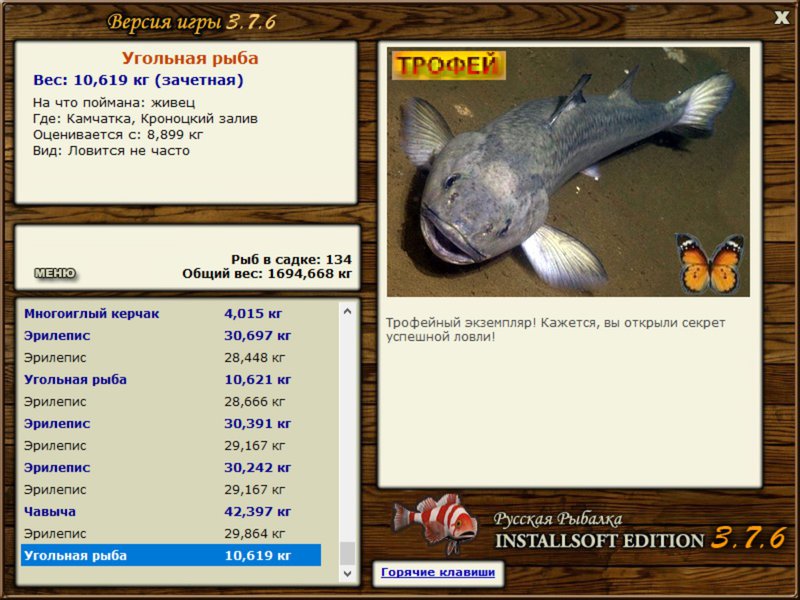Select Эрилепис 28,666 кг entry

click(x=171, y=401)
